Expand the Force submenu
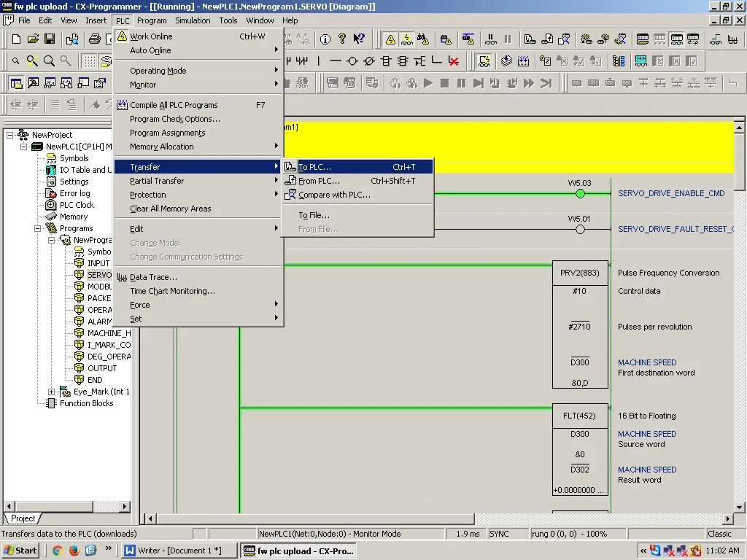747x560 pixels. coord(198,305)
